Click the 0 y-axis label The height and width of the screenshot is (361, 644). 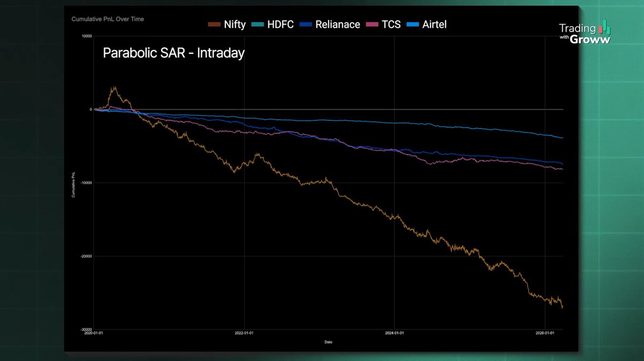90,109
